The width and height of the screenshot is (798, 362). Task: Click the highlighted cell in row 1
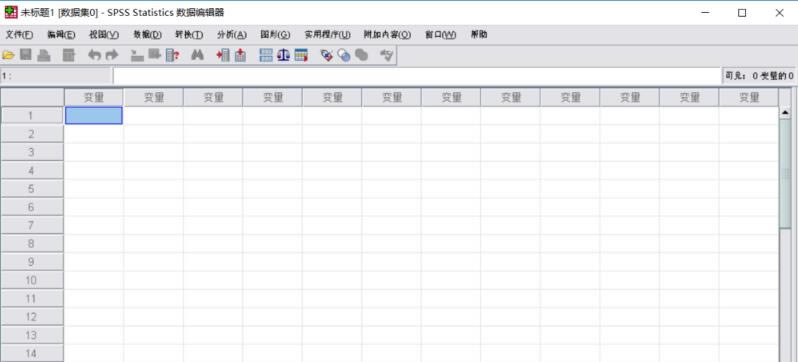[94, 116]
